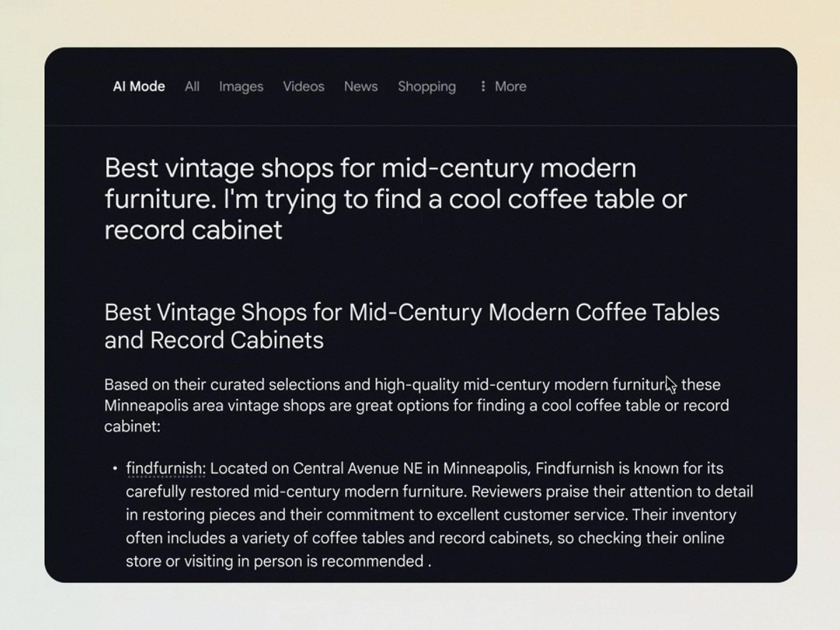Click 'Reviewers praise their attention to detail' text
This screenshot has height=630, width=840.
pyautogui.click(x=612, y=492)
